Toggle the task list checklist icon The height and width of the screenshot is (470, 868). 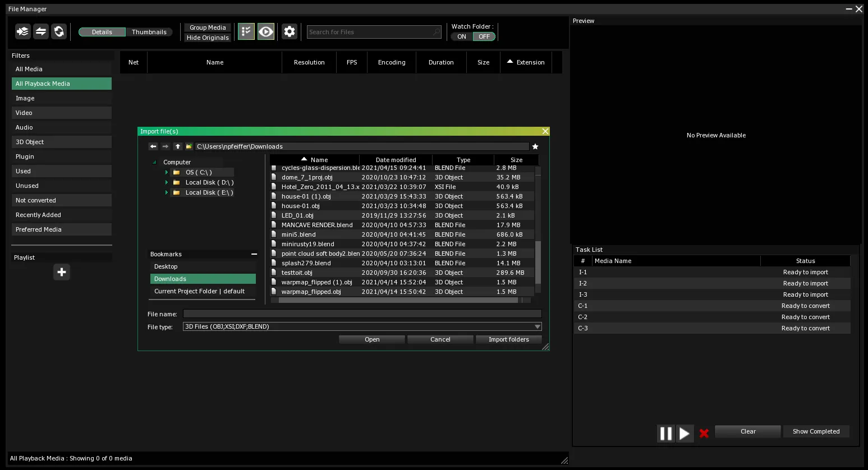(246, 31)
